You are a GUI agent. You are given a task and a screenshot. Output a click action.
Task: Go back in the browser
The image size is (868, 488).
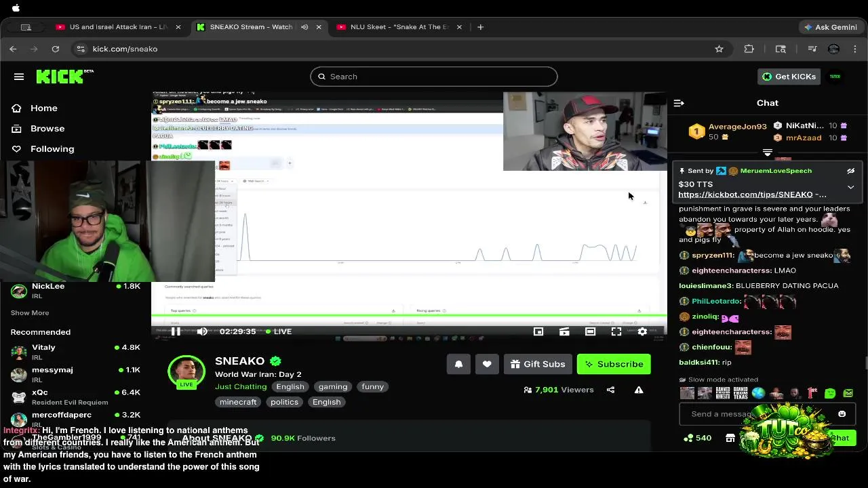coord(13,49)
